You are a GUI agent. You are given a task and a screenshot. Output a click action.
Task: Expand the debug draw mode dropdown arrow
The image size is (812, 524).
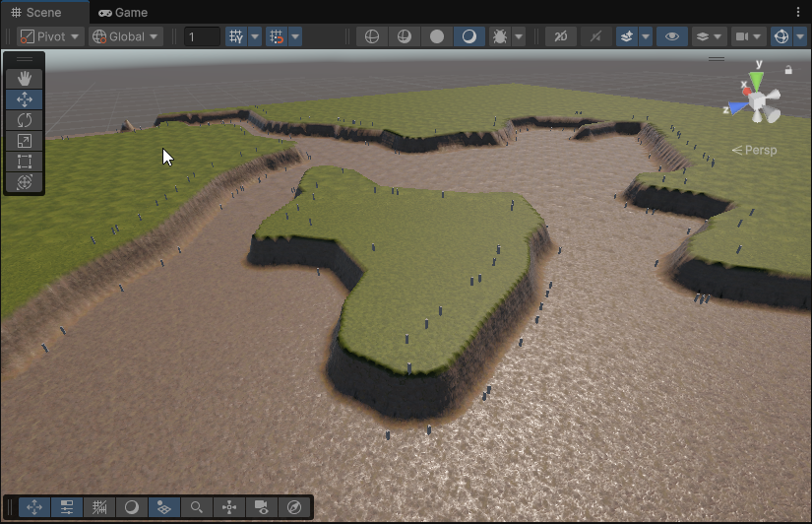519,36
